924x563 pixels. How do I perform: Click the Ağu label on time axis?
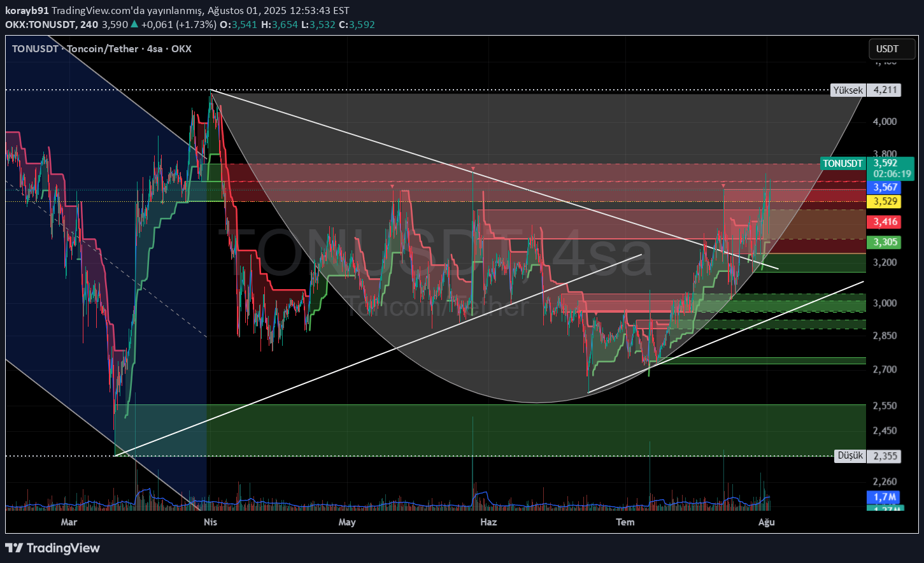pyautogui.click(x=766, y=522)
